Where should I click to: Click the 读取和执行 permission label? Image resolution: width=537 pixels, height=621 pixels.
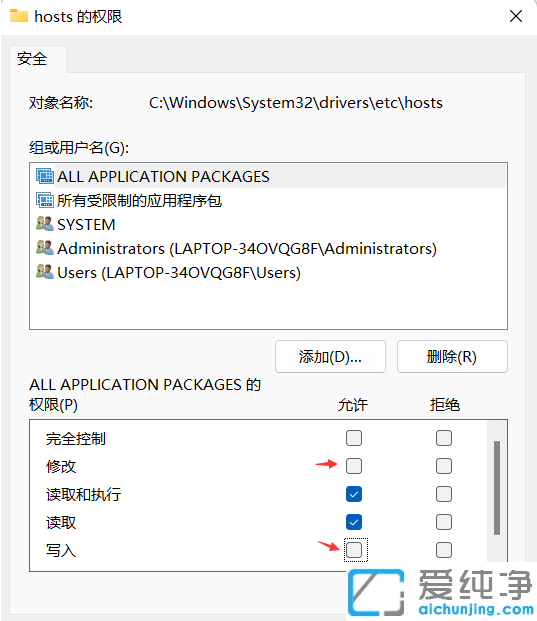tap(84, 495)
